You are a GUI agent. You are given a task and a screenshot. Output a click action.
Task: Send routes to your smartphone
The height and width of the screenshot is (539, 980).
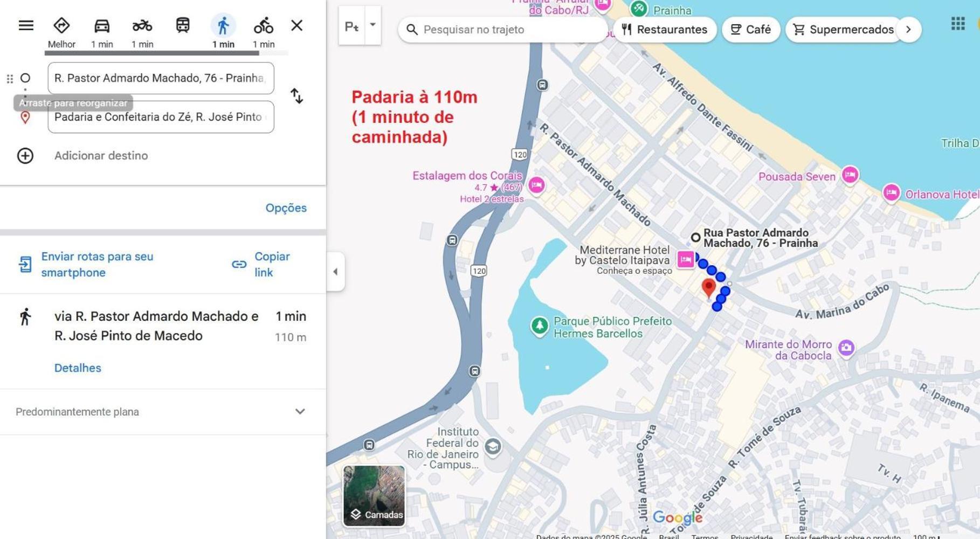[x=97, y=264]
